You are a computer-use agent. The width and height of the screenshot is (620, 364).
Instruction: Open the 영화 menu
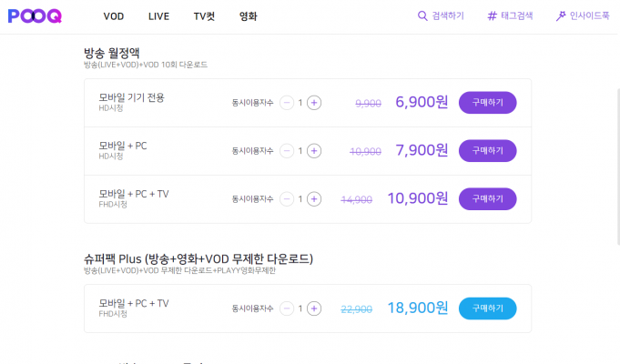click(249, 16)
